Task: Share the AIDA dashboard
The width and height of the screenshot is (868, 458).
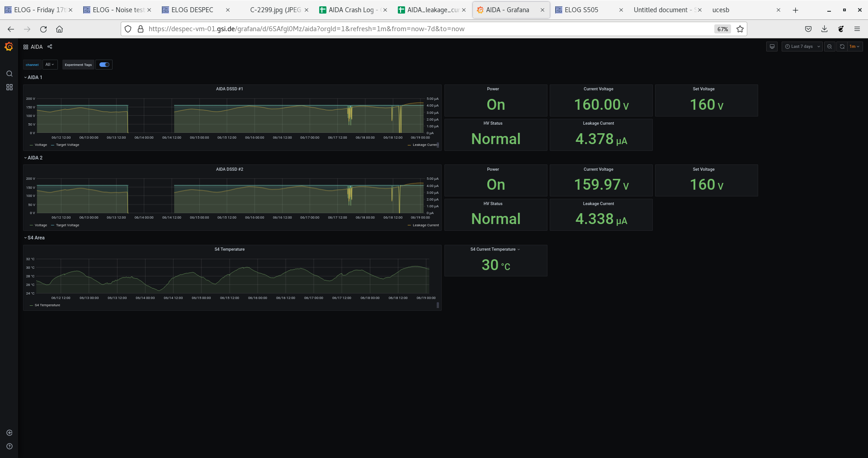Action: click(50, 47)
